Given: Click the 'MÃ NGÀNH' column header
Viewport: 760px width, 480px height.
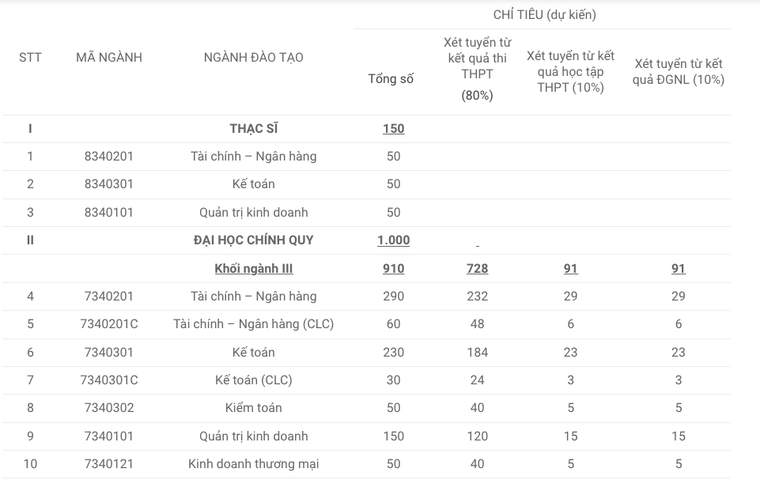Looking at the screenshot, I should coord(109,57).
